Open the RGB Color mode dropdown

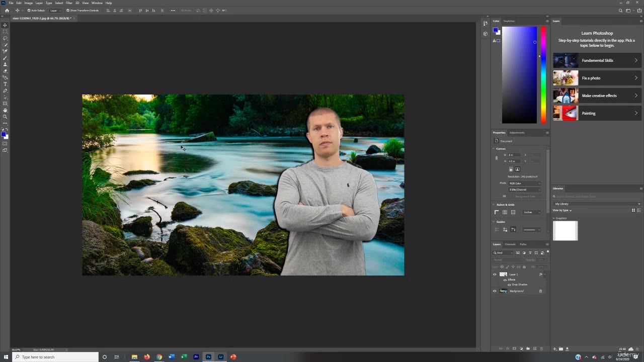click(x=525, y=184)
